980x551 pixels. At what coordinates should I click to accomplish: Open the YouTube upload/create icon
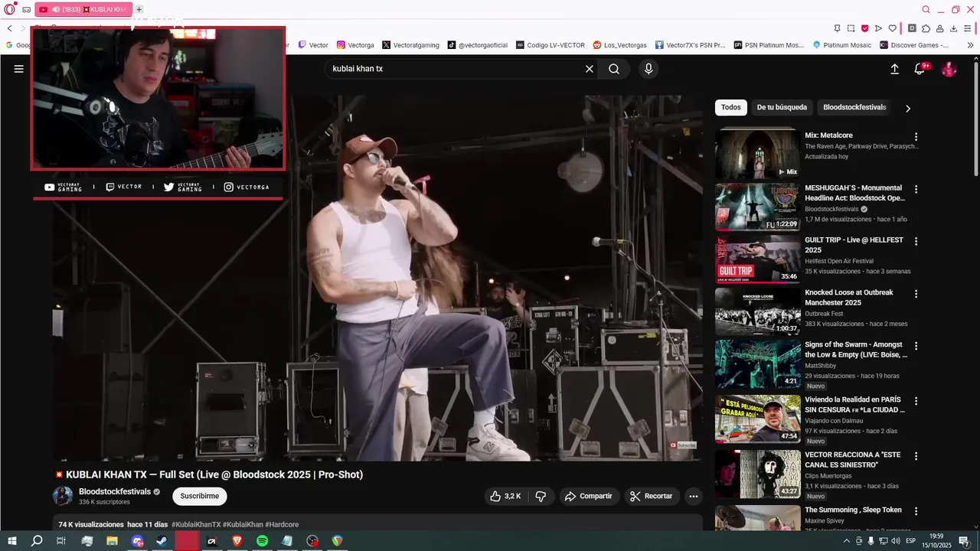[894, 69]
